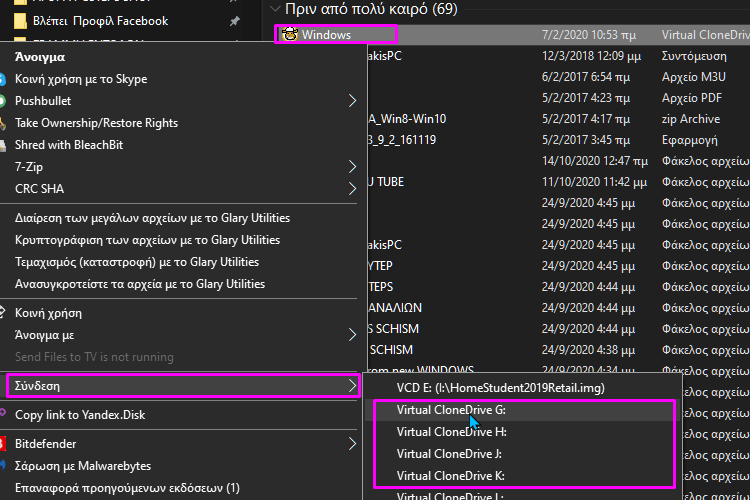Click the folder icon of Βλέπει Προφίλ Facebook
This screenshot has height=500, width=750.
tap(20, 21)
